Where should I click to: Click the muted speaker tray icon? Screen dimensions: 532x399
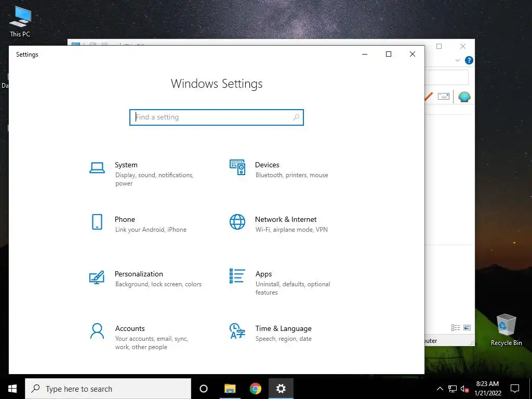click(464, 389)
